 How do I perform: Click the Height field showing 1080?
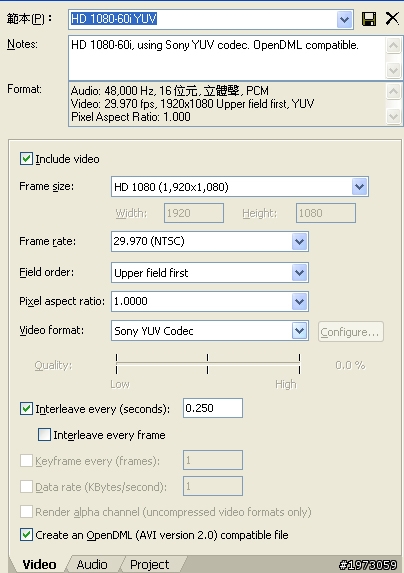click(325, 213)
